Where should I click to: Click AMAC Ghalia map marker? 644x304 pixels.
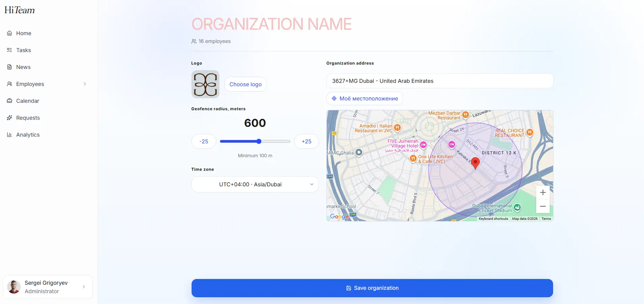tap(359, 153)
